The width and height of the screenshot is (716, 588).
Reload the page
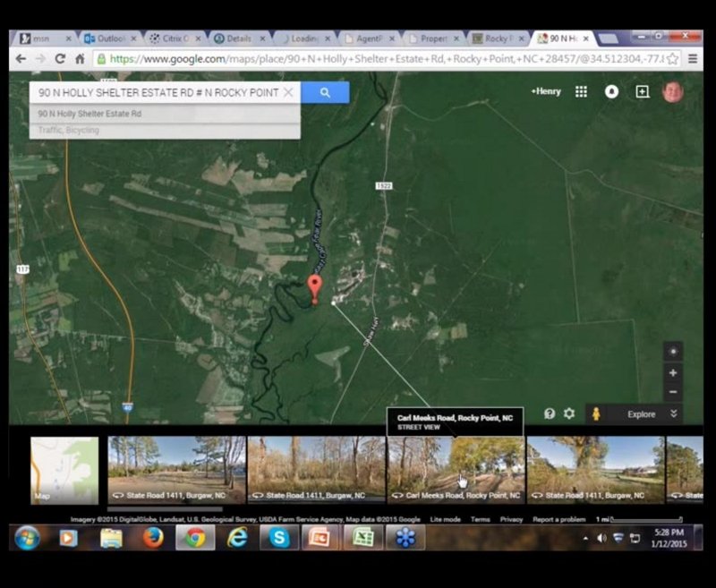point(60,59)
